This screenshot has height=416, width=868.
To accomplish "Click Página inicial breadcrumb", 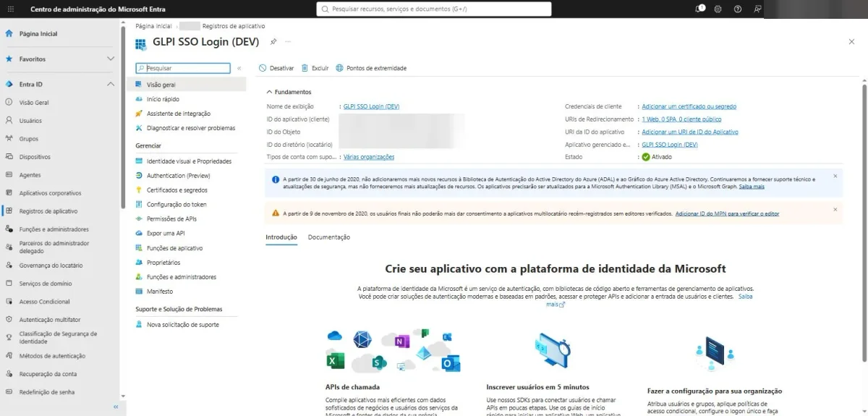I will point(153,26).
